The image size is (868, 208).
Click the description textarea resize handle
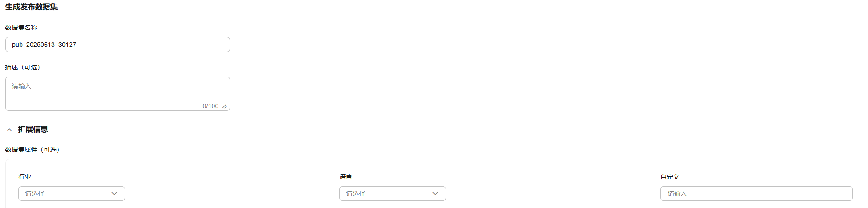(225, 106)
